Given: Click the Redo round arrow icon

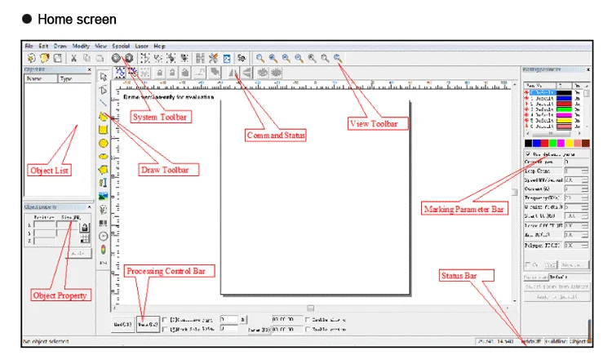Looking at the screenshot, I should [129, 58].
